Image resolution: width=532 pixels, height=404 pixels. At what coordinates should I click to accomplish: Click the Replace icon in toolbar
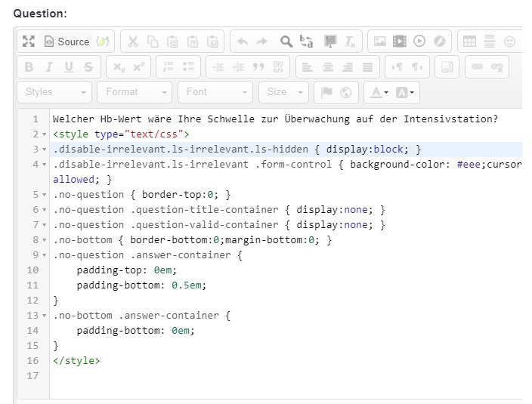(307, 42)
